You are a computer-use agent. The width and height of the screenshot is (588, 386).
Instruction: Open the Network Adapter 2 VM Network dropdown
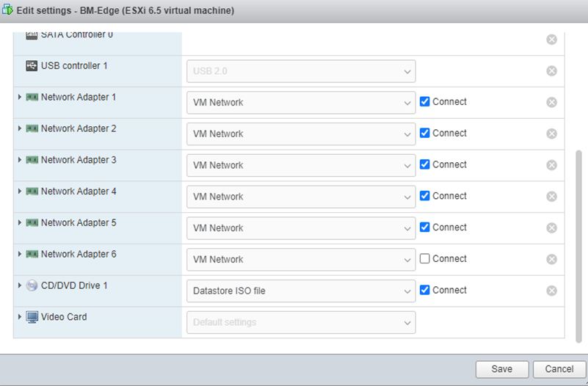[301, 134]
